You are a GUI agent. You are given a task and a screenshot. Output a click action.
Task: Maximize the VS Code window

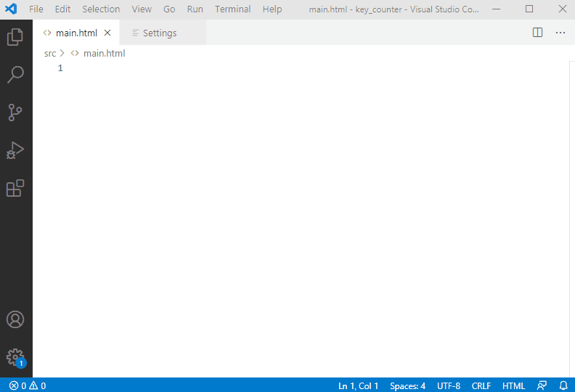(x=529, y=9)
